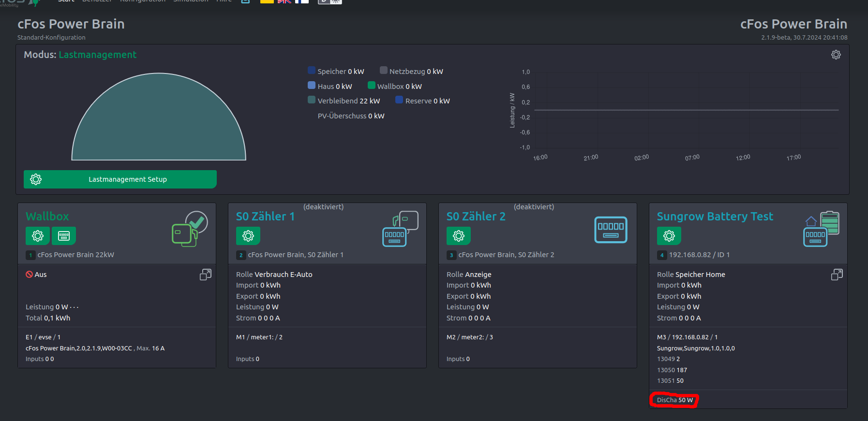Image resolution: width=868 pixels, height=421 pixels.
Task: Click the Speicher legend color swatch
Action: (312, 71)
